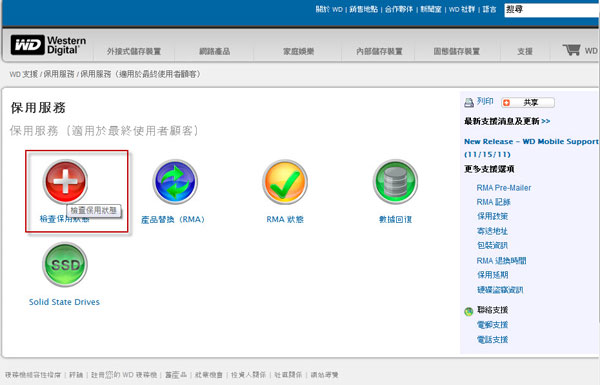Click the 網站導覽 footer link
Viewport: 600px width, 385px height.
point(324,375)
